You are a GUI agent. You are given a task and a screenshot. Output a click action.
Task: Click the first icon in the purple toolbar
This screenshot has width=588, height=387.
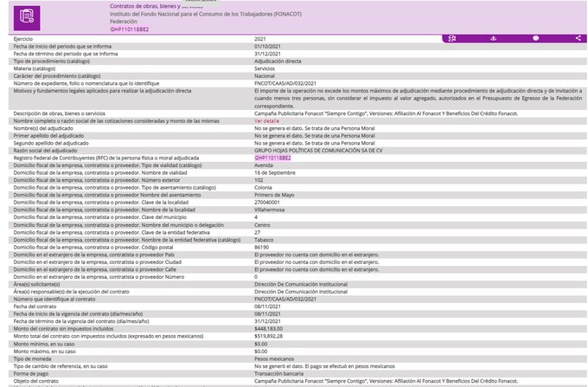[x=452, y=38]
